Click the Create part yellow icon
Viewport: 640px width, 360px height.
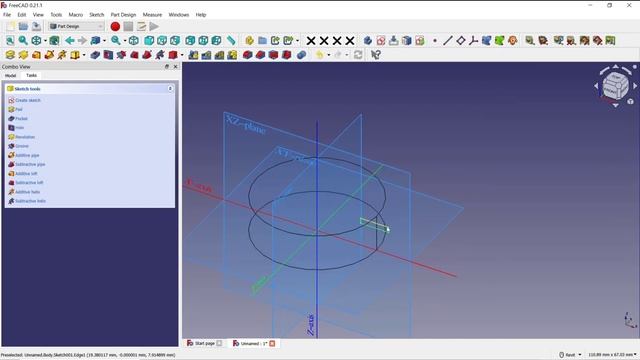click(x=249, y=40)
